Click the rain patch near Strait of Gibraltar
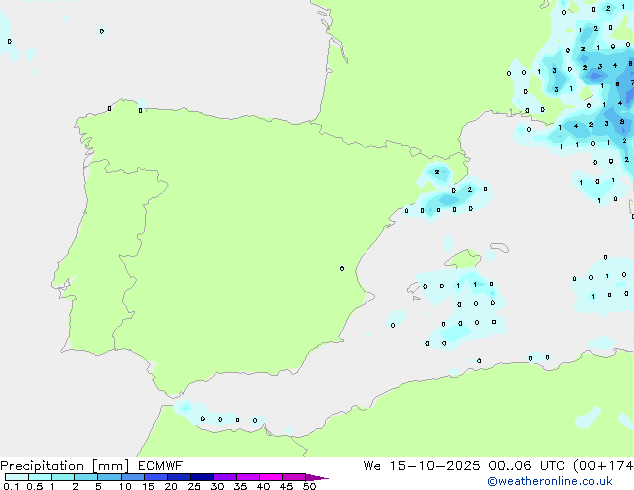Screen dimensions: 634x490 pos(185,408)
